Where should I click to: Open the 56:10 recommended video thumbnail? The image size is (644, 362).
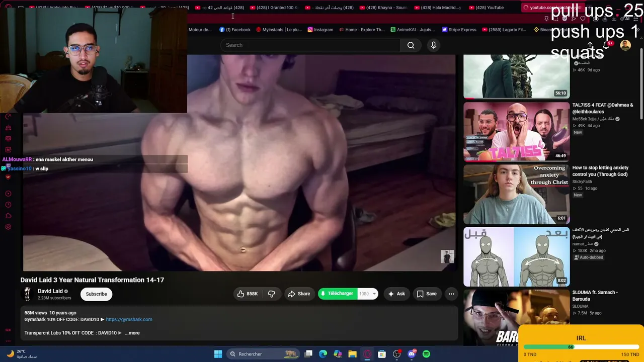(517, 76)
